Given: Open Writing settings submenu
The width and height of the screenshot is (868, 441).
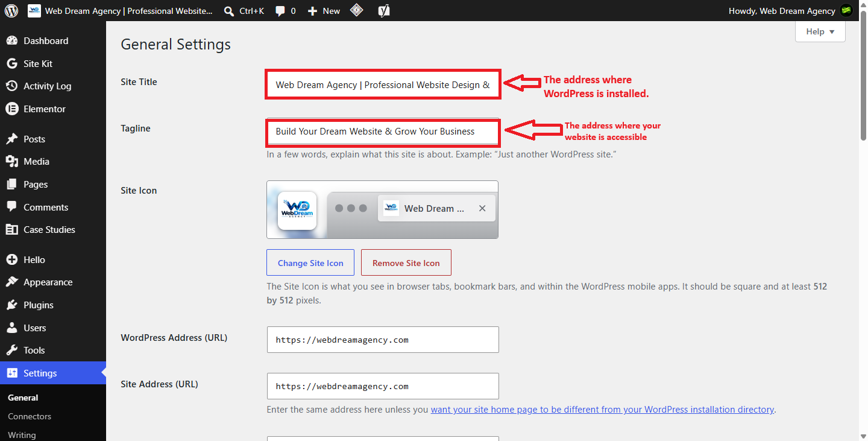Looking at the screenshot, I should (22, 435).
